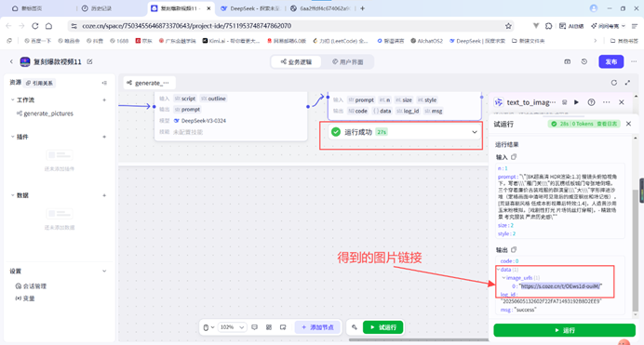Open the mouse interaction mode selector

click(208, 327)
